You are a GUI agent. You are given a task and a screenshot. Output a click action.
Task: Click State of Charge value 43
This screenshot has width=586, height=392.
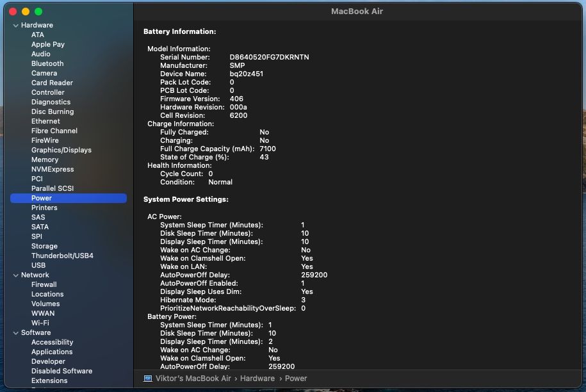264,157
